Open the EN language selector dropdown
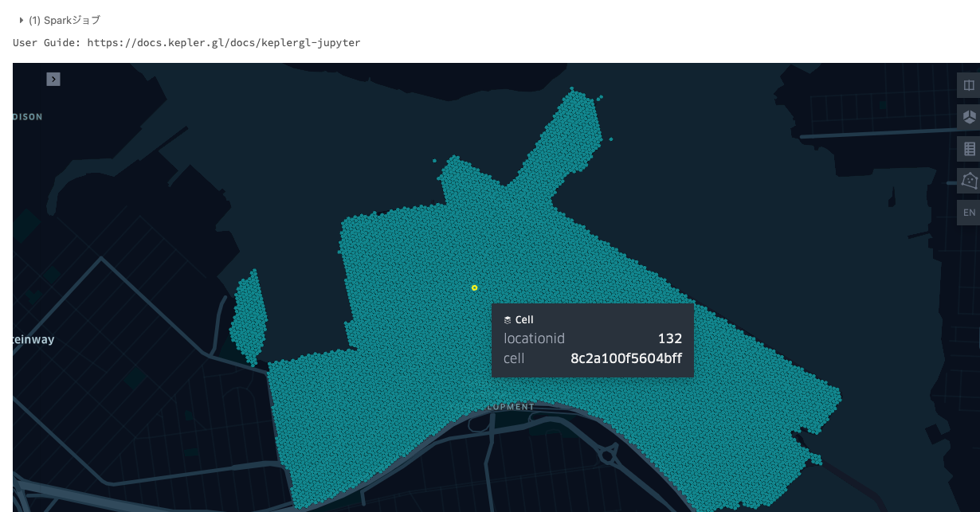The width and height of the screenshot is (980, 512). [x=969, y=212]
